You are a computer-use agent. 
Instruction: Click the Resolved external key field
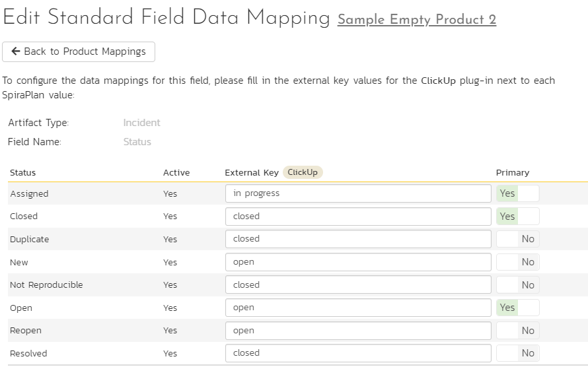(x=358, y=353)
